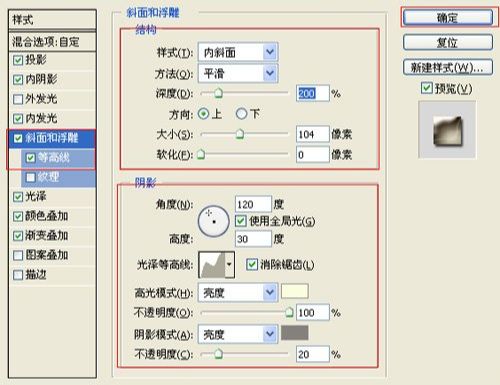Click the angle dial control
500x385 pixels.
click(x=213, y=221)
